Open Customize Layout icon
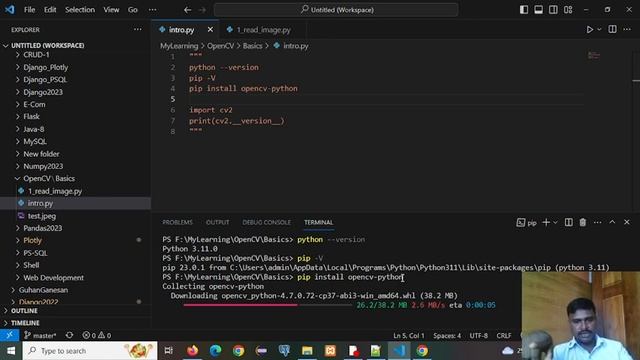Screen dimensions: 640x360 (x=568, y=10)
